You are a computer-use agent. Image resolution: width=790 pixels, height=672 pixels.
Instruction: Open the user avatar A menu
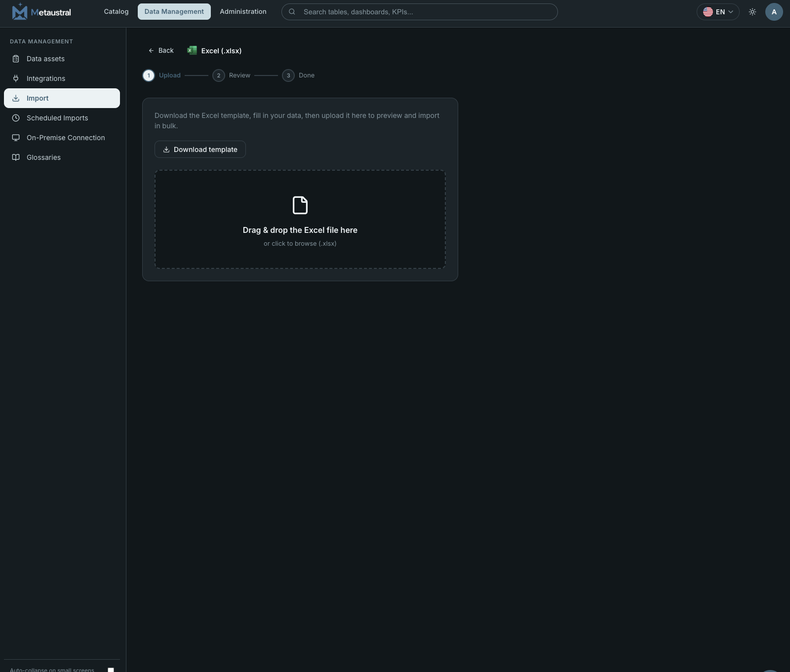click(774, 12)
